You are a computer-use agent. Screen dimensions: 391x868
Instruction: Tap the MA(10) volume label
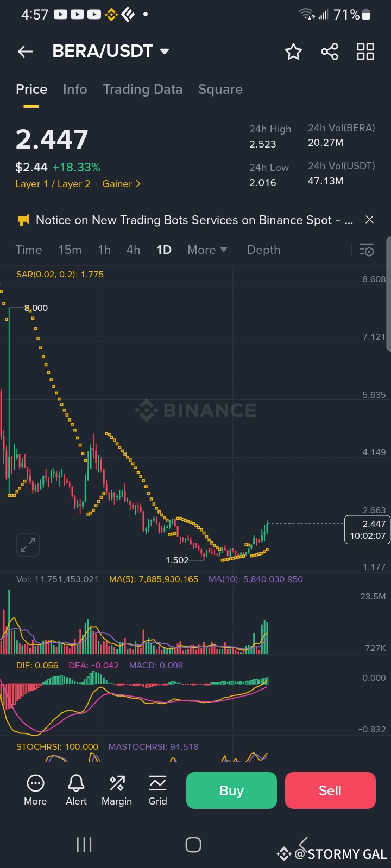[256, 579]
